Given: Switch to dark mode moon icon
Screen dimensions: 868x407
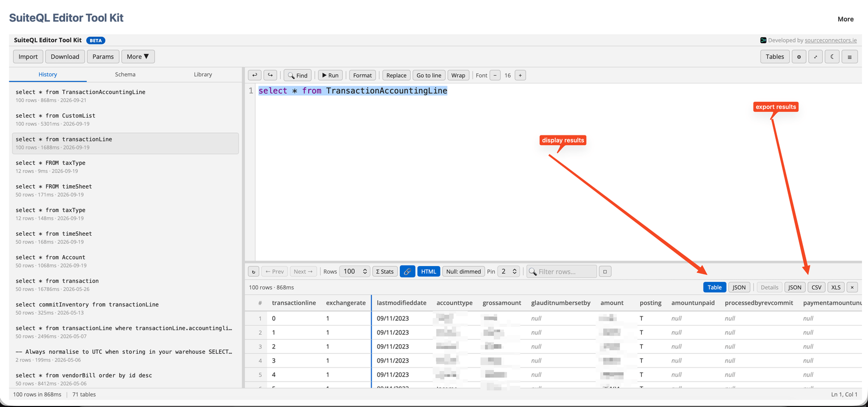Looking at the screenshot, I should (832, 56).
